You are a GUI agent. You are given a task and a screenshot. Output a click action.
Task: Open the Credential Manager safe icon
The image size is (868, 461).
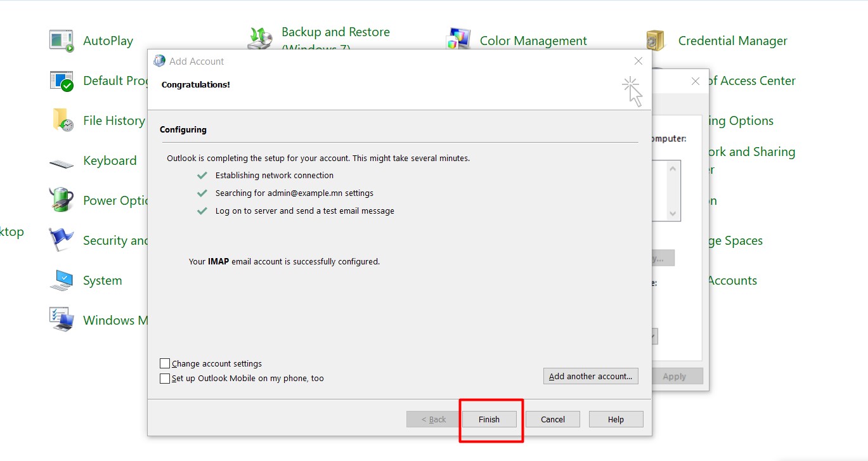655,41
